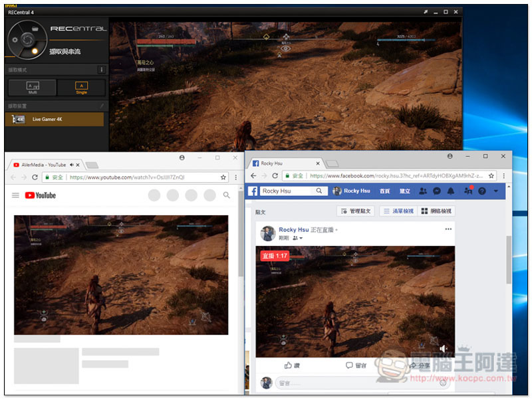Click the Facebook logo icon
Viewport: 532px width, 400px height.
253,191
